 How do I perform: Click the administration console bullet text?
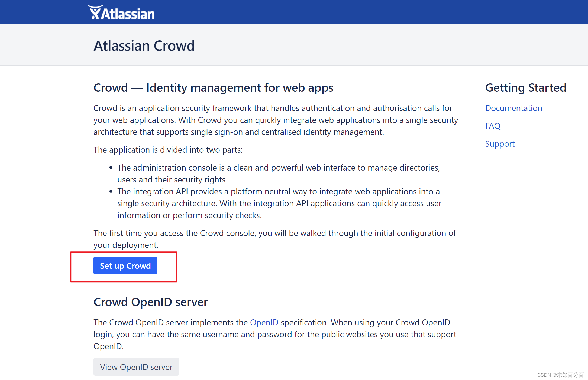(x=279, y=173)
